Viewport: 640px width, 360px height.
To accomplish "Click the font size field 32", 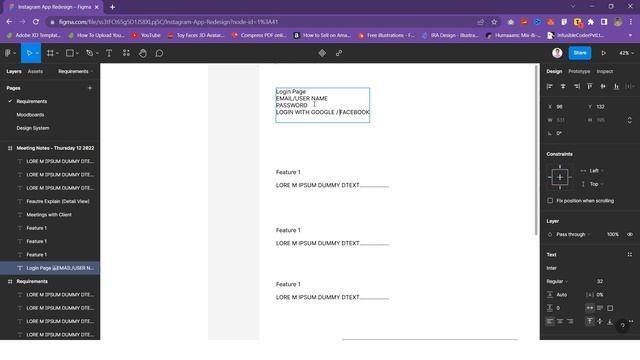I will click(x=600, y=281).
